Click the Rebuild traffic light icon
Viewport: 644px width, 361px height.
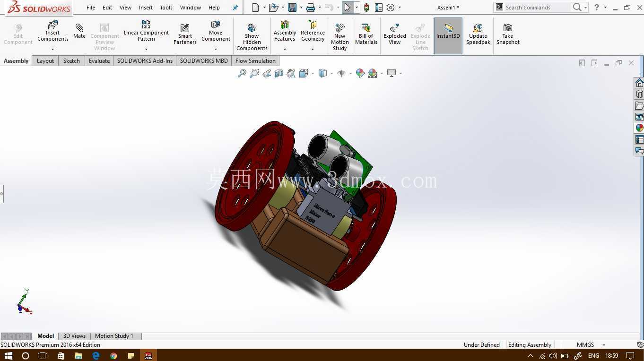366,8
